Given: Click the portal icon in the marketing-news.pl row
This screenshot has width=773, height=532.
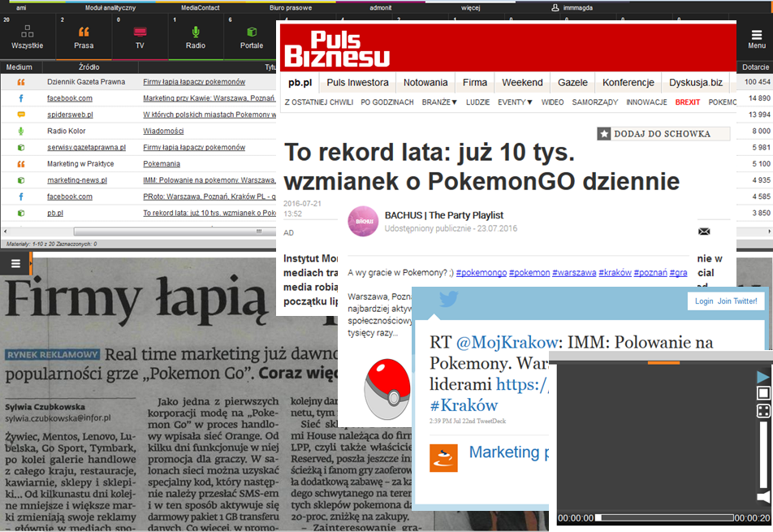Looking at the screenshot, I should point(21,180).
